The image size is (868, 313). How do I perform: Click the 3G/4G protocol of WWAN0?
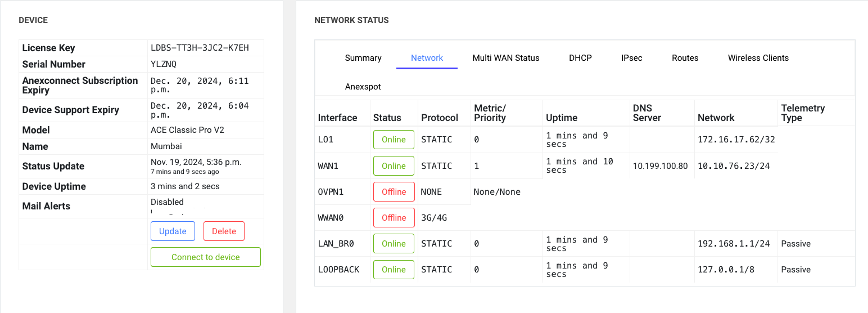434,218
